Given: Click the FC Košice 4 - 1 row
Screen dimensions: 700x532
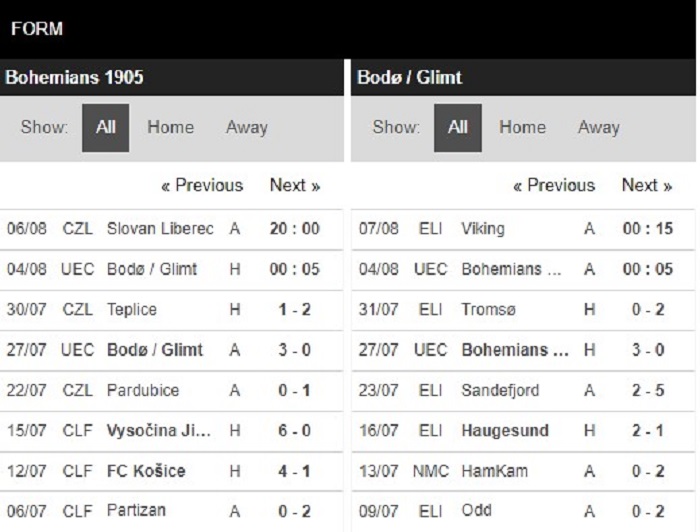Looking at the screenshot, I should point(171,471).
